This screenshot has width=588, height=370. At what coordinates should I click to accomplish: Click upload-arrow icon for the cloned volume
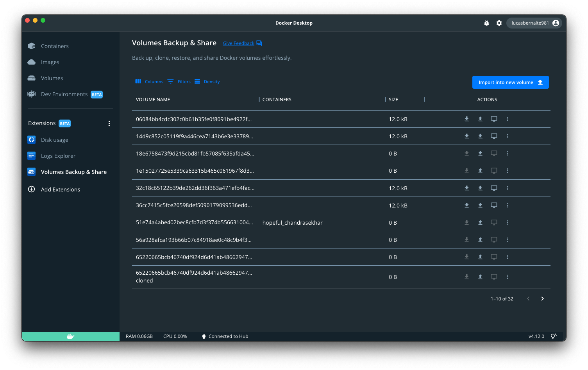480,277
